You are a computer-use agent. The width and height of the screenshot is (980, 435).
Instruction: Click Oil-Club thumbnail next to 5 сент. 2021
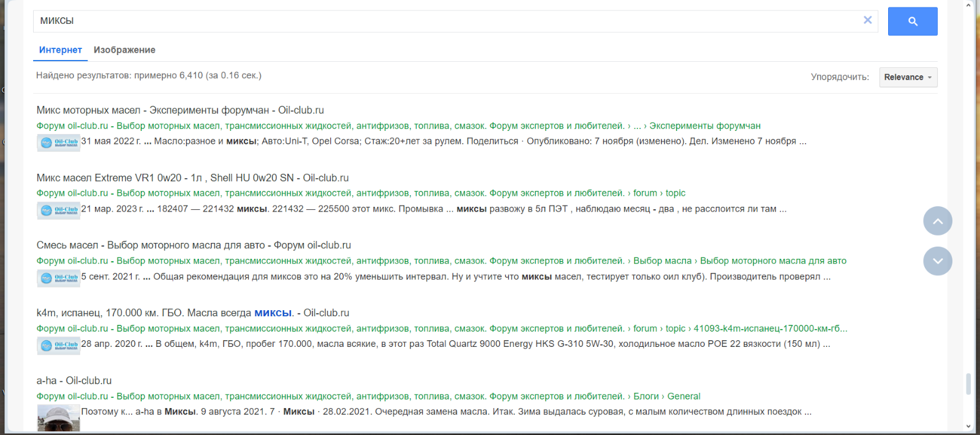pyautogui.click(x=58, y=278)
